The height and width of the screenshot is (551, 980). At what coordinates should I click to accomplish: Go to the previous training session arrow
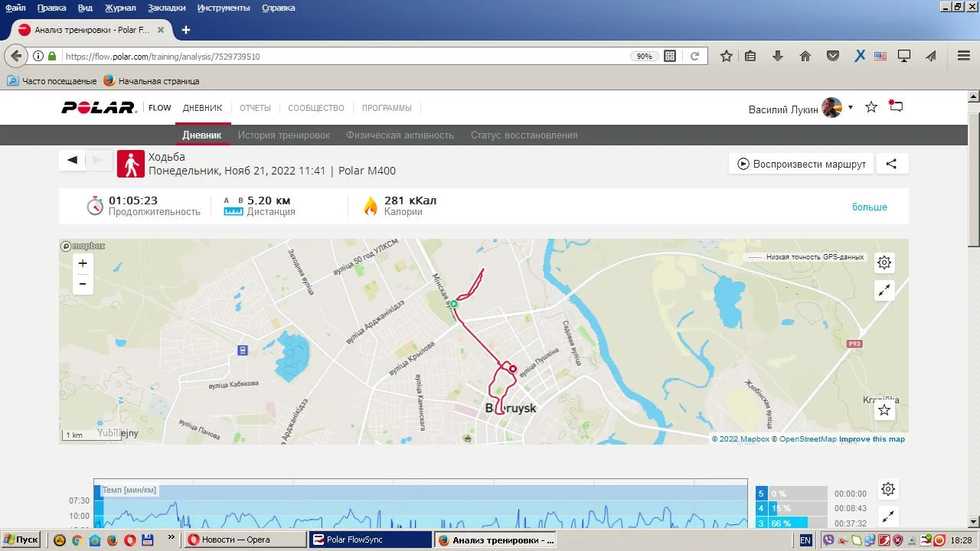(x=72, y=160)
